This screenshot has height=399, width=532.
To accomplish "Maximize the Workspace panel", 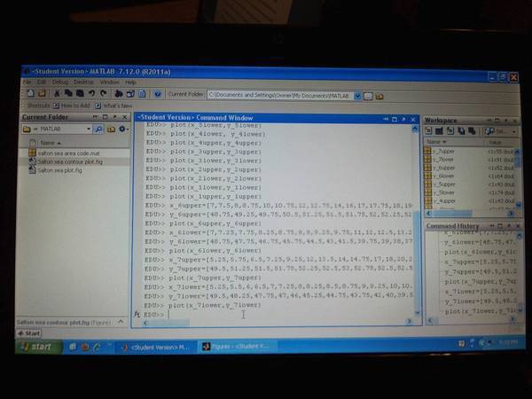I will pos(497,121).
